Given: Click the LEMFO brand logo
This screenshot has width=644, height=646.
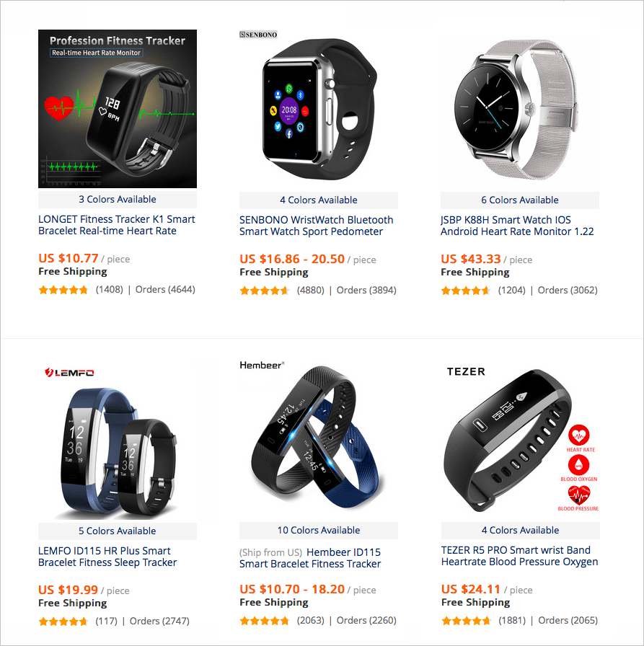Looking at the screenshot, I should [x=69, y=373].
